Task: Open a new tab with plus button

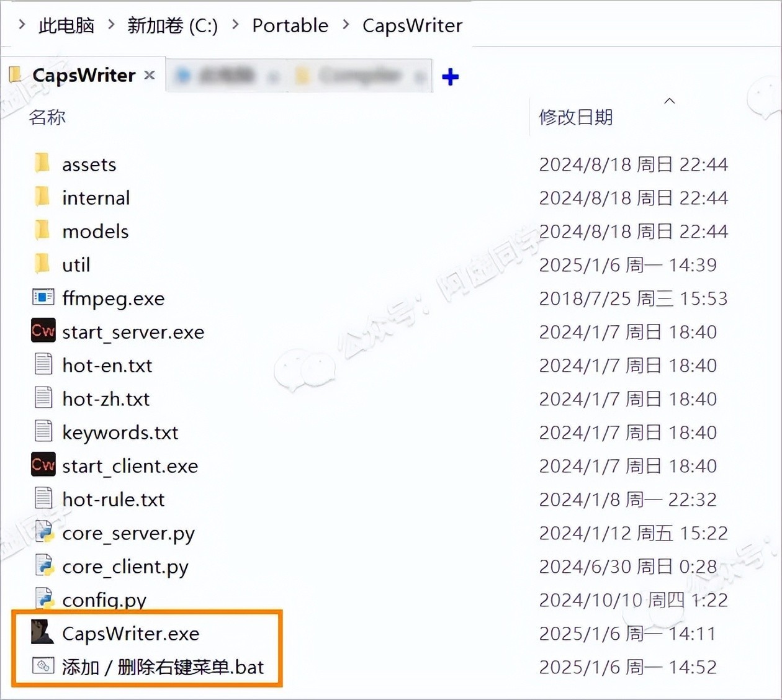Action: 450,77
